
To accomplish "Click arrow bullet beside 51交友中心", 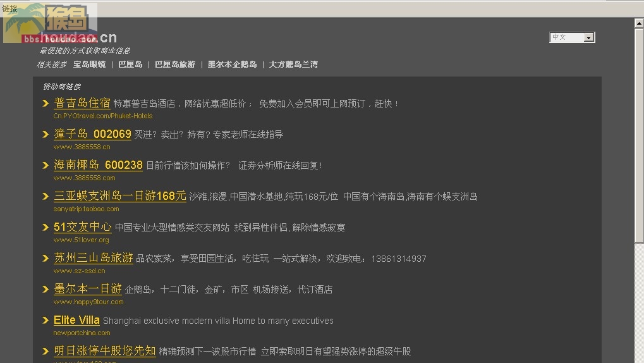I will [46, 227].
